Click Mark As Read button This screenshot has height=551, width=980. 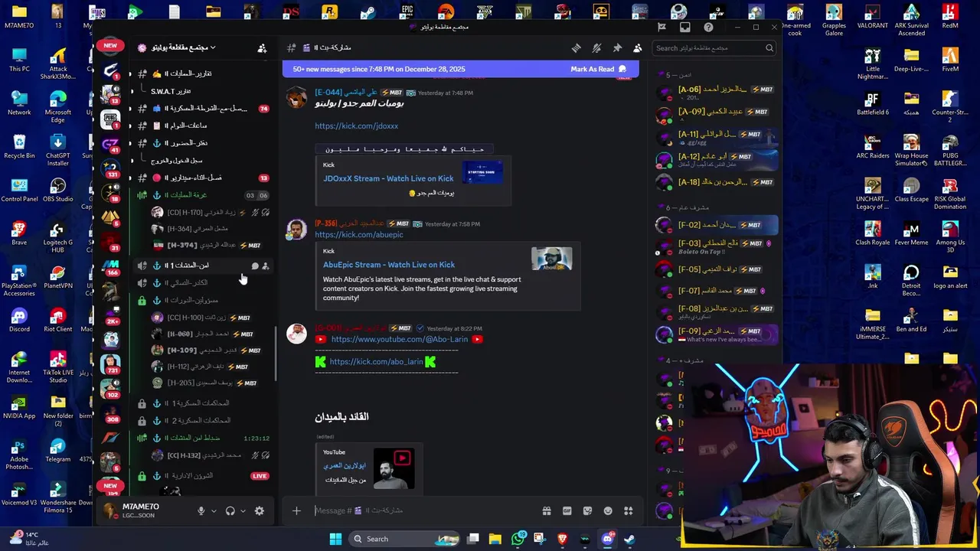click(x=598, y=69)
